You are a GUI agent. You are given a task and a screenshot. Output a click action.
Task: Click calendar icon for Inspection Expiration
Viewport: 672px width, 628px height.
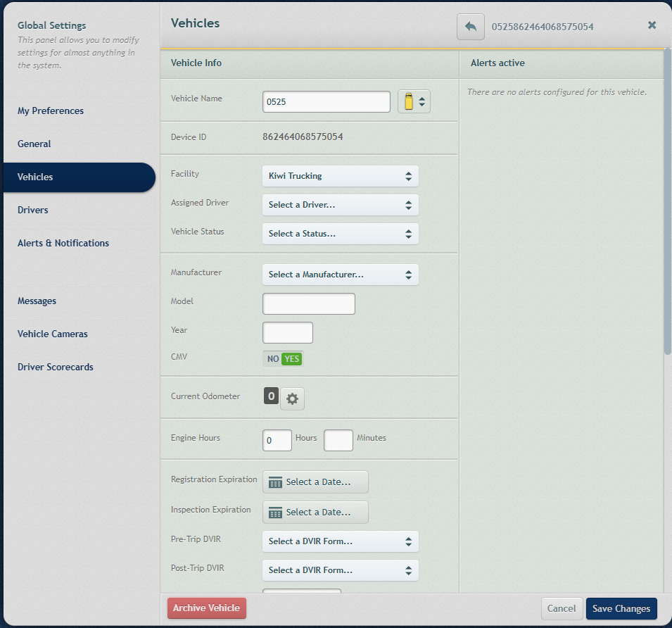click(x=276, y=513)
